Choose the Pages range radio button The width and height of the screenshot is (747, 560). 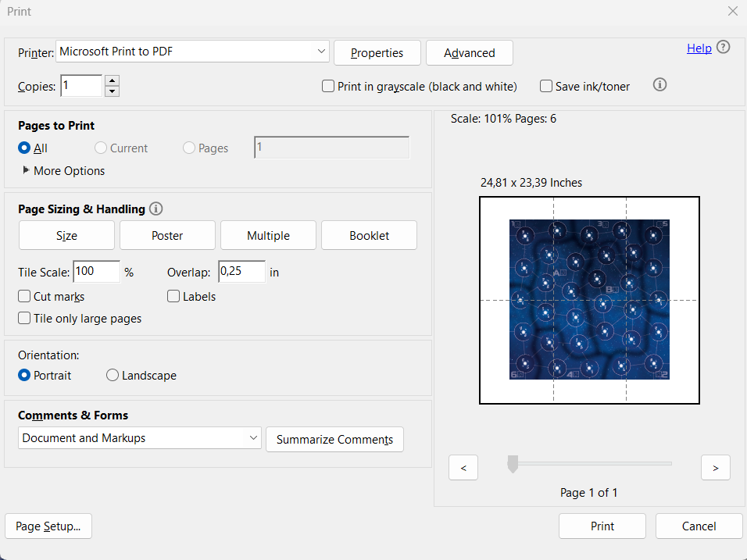188,148
